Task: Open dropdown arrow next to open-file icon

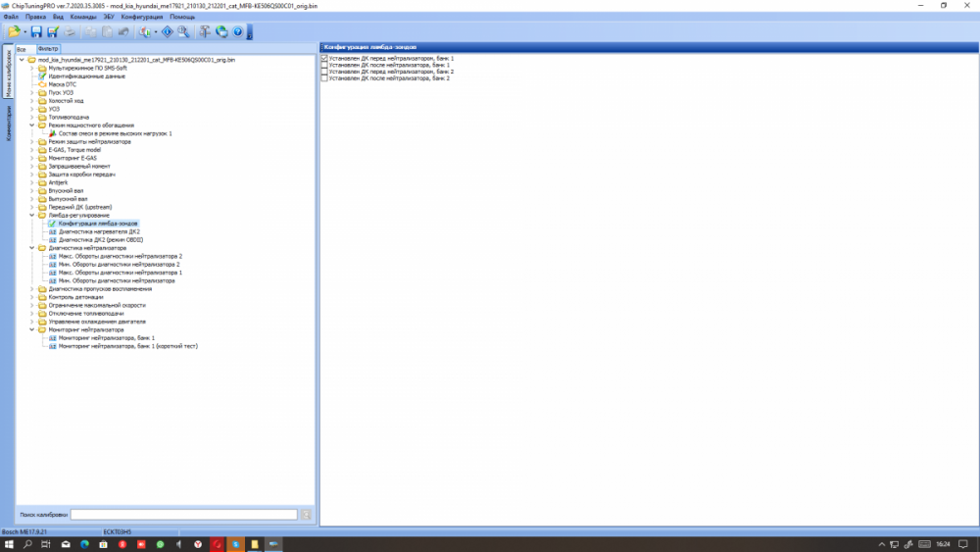Action: point(24,32)
